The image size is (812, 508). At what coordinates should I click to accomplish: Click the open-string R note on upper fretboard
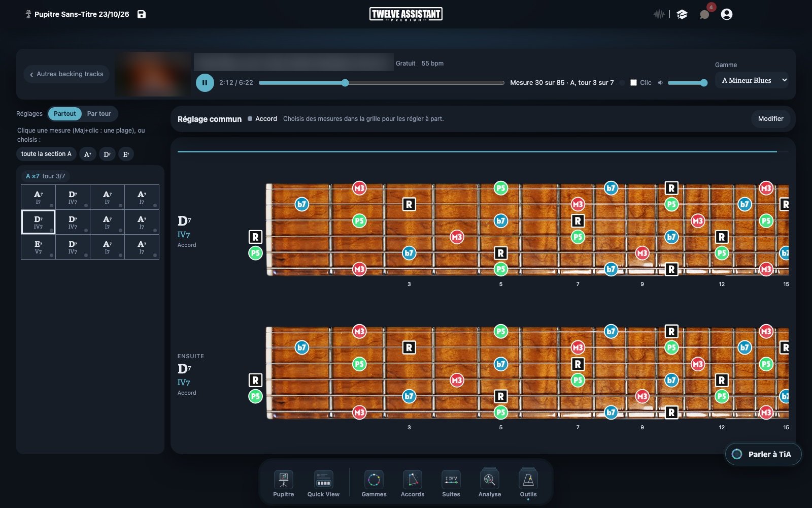(255, 237)
